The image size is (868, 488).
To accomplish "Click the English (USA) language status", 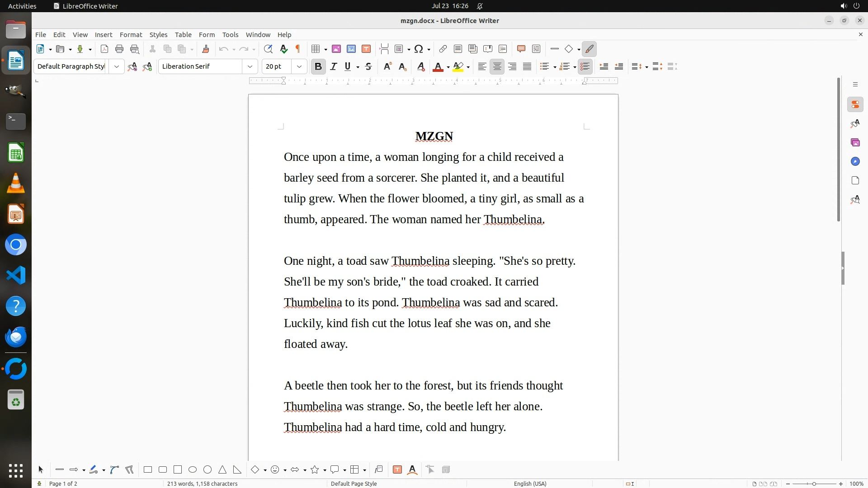I will 530,483.
